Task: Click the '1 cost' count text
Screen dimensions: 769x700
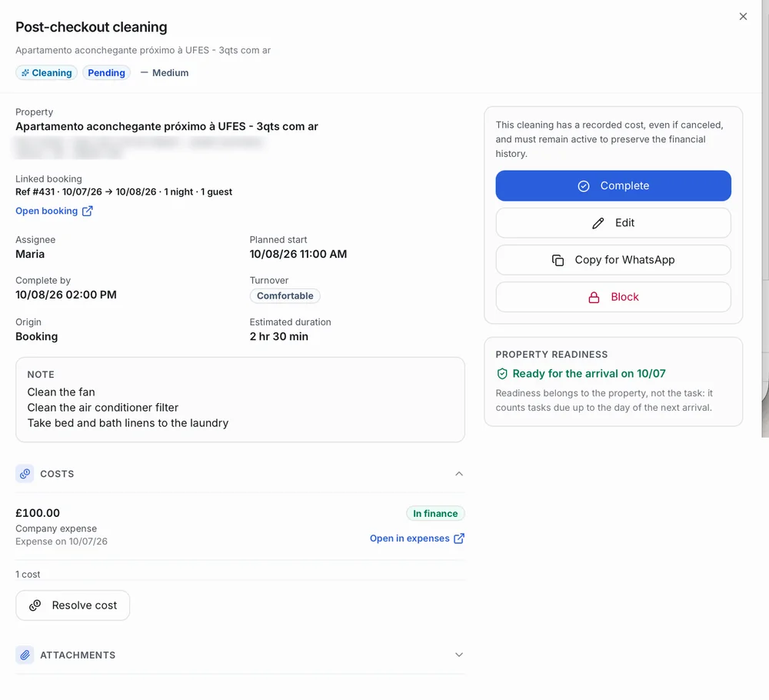Action: click(x=28, y=574)
